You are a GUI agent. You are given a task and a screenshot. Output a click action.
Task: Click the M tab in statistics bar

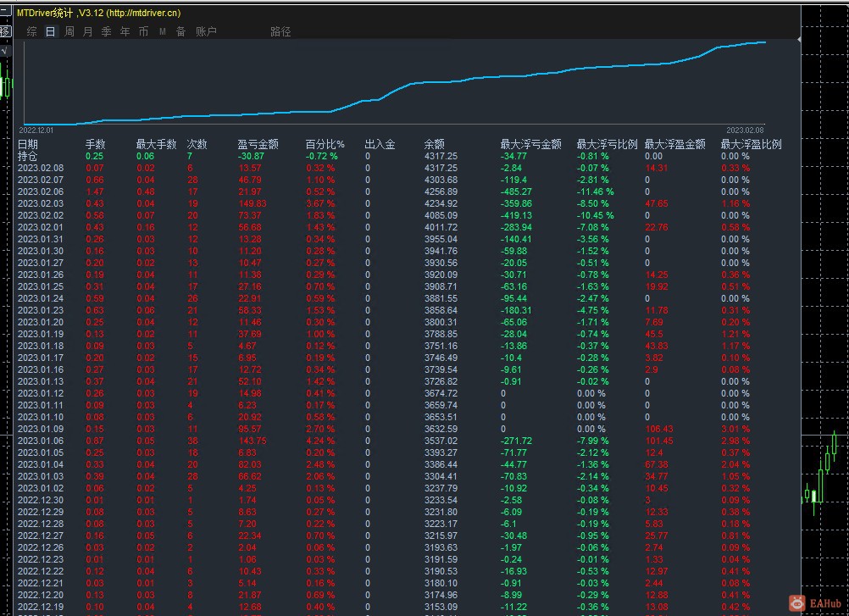click(x=162, y=31)
